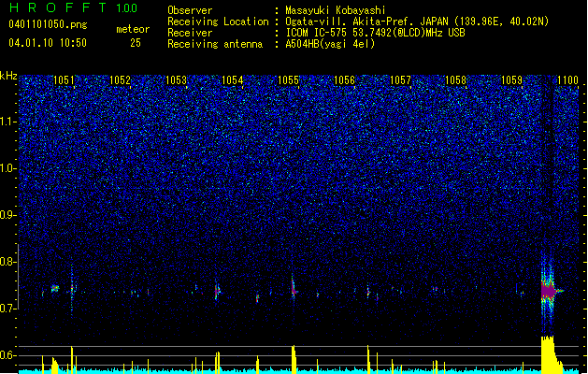Click the 1051 time marker
Image resolution: width=588 pixels, height=374 pixels.
point(64,80)
